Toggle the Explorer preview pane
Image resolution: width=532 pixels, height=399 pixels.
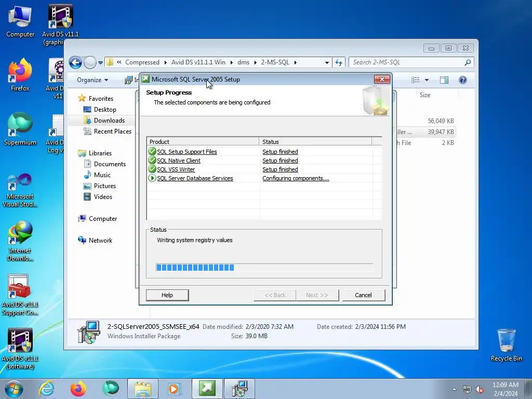[x=444, y=79]
